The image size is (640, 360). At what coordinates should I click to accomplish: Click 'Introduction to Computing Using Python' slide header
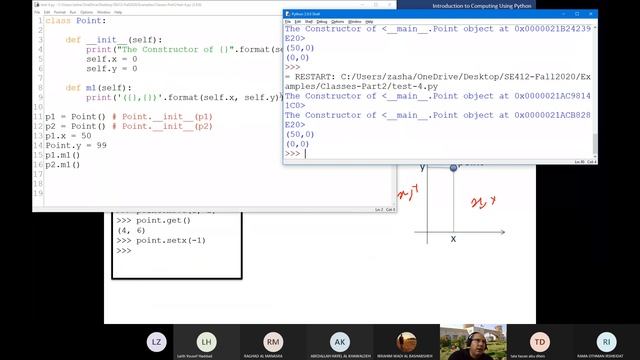click(482, 6)
